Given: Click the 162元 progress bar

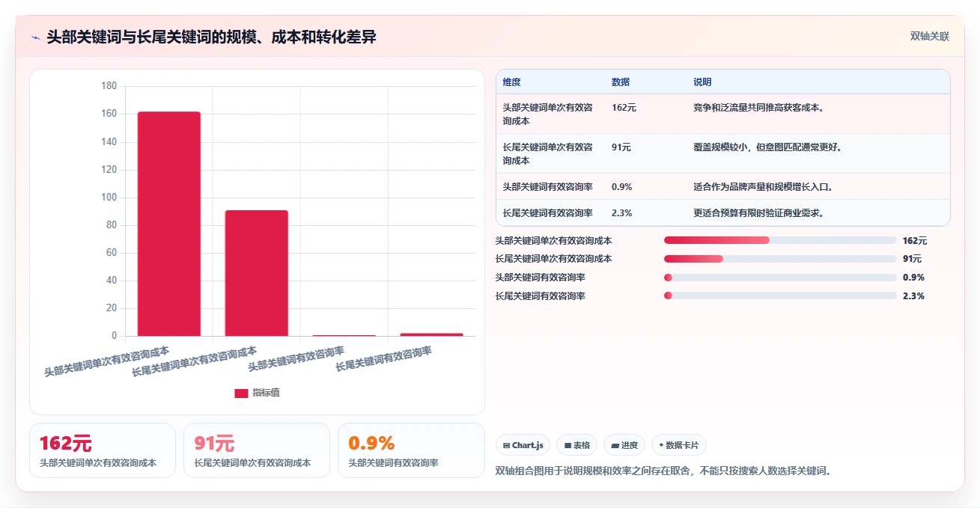Looking at the screenshot, I should point(780,240).
